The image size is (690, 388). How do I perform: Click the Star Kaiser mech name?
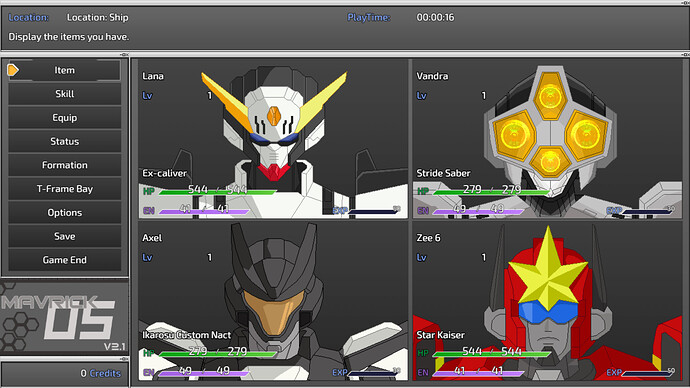pos(440,335)
